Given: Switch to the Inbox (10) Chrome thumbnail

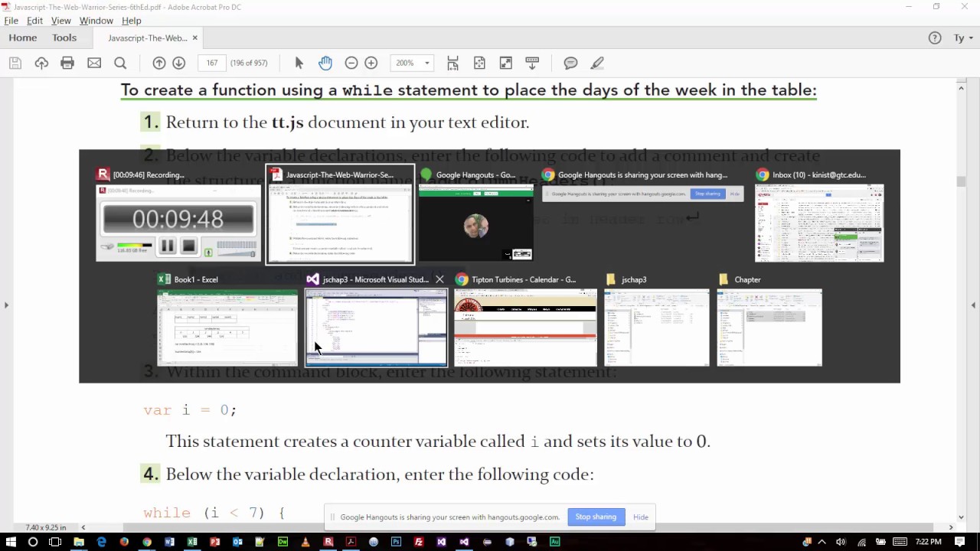Looking at the screenshot, I should click(x=819, y=214).
